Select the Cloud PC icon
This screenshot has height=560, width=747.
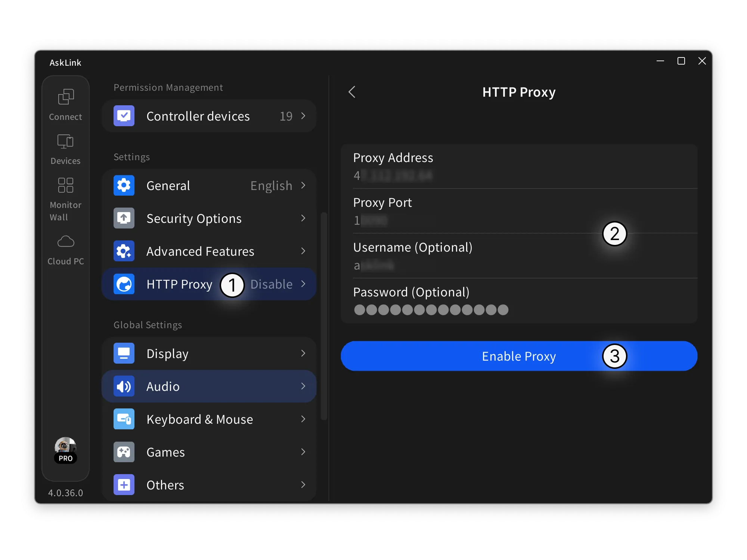point(65,241)
